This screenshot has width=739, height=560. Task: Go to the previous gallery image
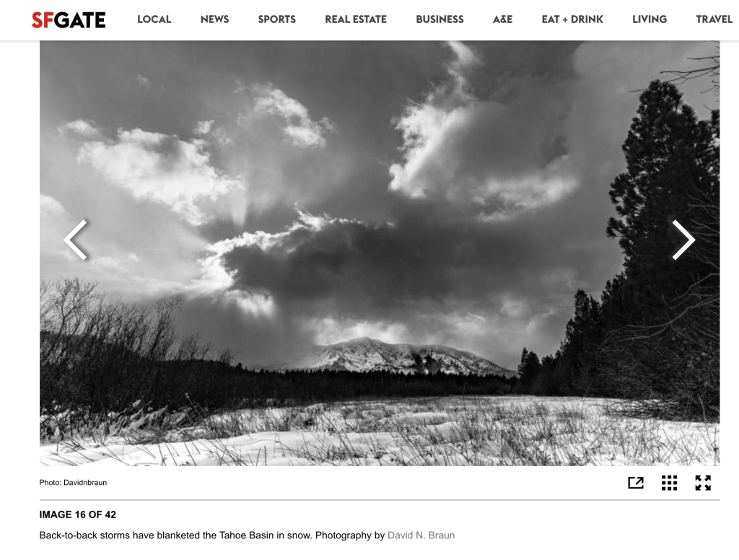click(75, 240)
